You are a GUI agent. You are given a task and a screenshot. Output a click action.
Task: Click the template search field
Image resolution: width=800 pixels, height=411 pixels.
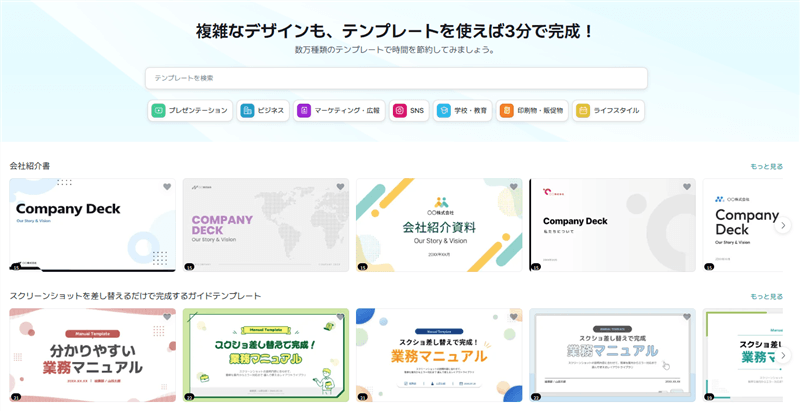(396, 78)
